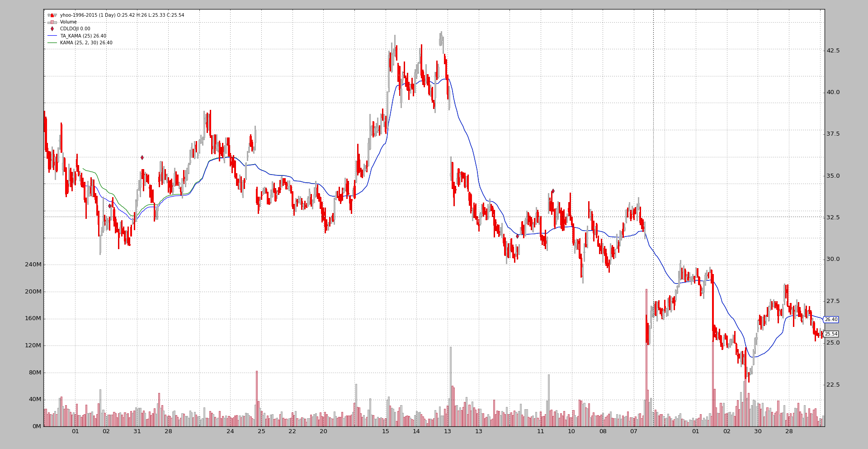Click the green KAMA legend line sample
868x449 pixels.
point(52,43)
